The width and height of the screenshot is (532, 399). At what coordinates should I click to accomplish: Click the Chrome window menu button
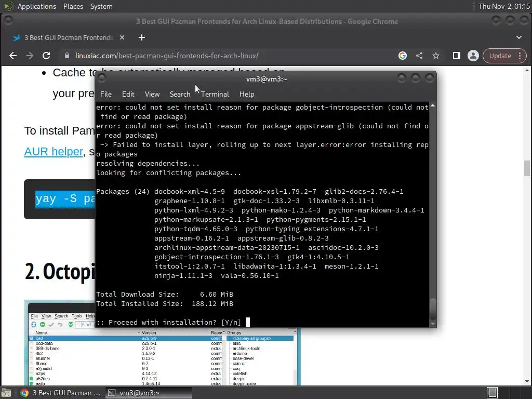(8, 21)
